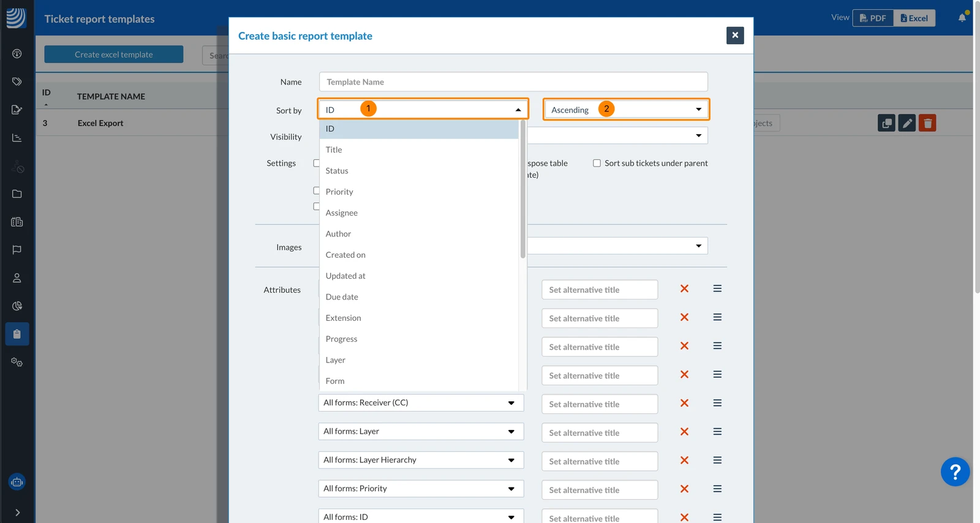This screenshot has height=523, width=980.
Task: Select ID in the sort list
Action: tap(419, 129)
